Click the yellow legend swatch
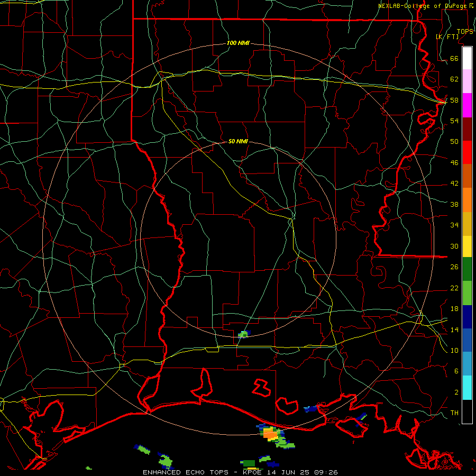The height and width of the screenshot is (476, 476). [x=467, y=246]
